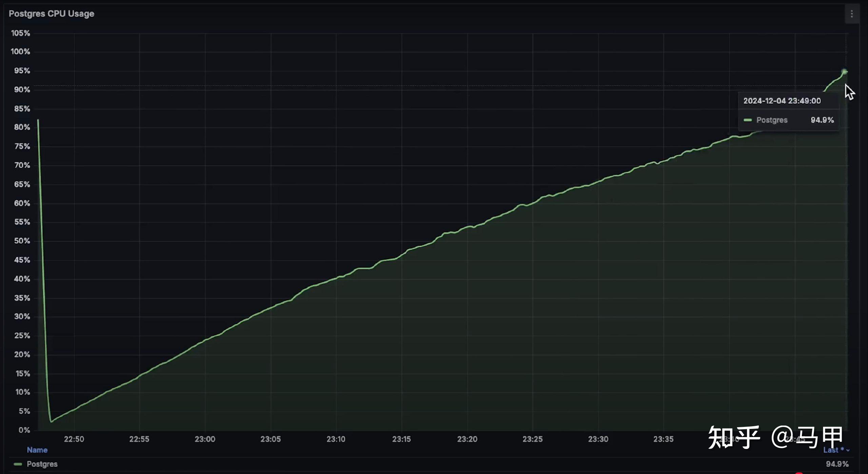Viewport: 868px width, 474px height.
Task: Click the 94.9% value in tooltip
Action: point(822,120)
